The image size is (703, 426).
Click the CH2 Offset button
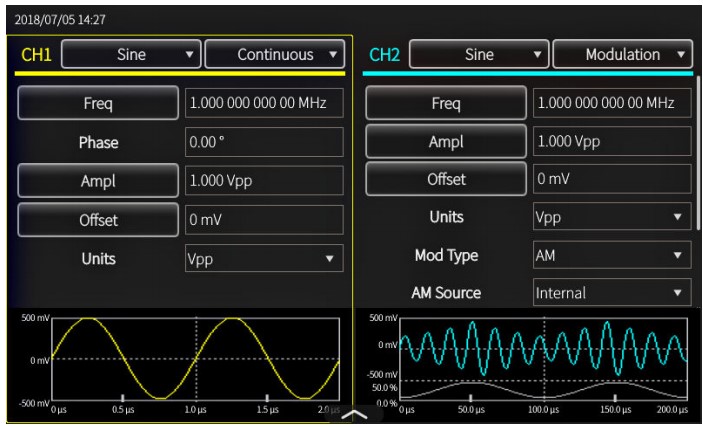446,179
